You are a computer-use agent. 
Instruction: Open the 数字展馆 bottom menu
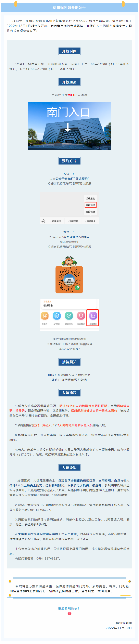tap(56, 221)
